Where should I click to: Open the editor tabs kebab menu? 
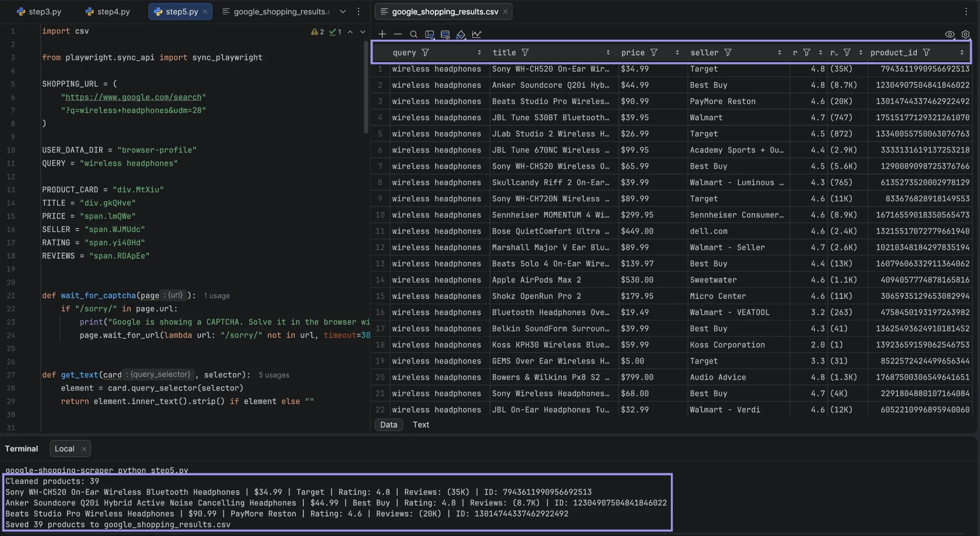point(358,11)
